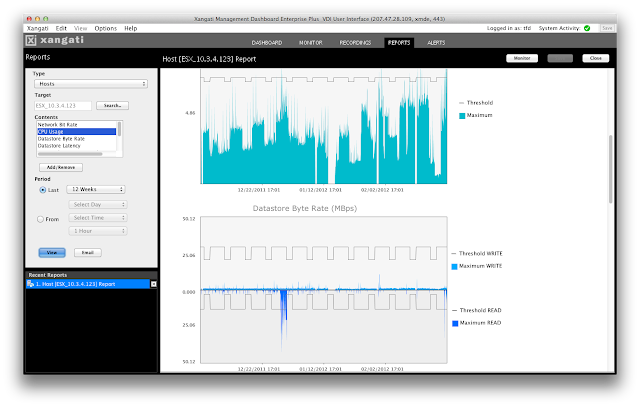This screenshot has height=407, width=640.
Task: Click the green System Activity status icon
Action: point(587,28)
